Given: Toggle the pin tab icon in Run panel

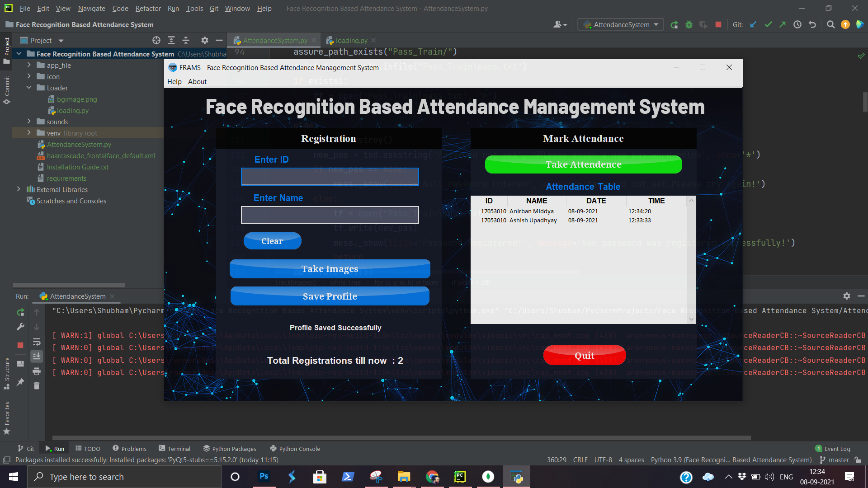Looking at the screenshot, I should [20, 382].
